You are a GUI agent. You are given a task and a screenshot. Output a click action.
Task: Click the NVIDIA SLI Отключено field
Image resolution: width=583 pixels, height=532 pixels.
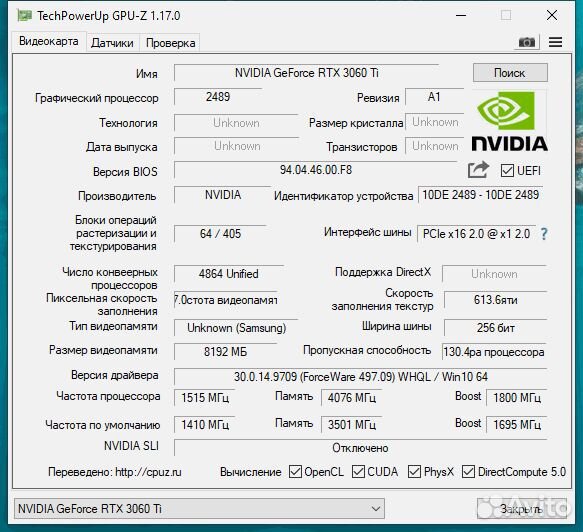[x=360, y=448]
